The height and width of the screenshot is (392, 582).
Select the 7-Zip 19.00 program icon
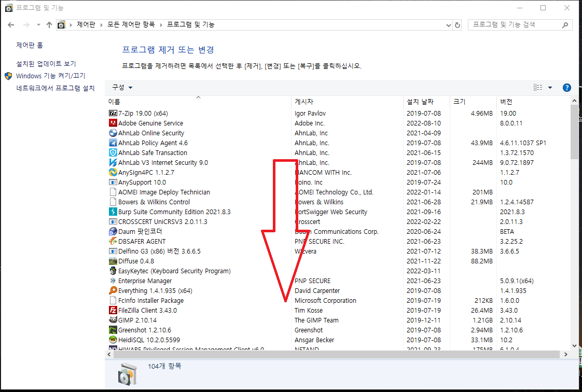113,113
